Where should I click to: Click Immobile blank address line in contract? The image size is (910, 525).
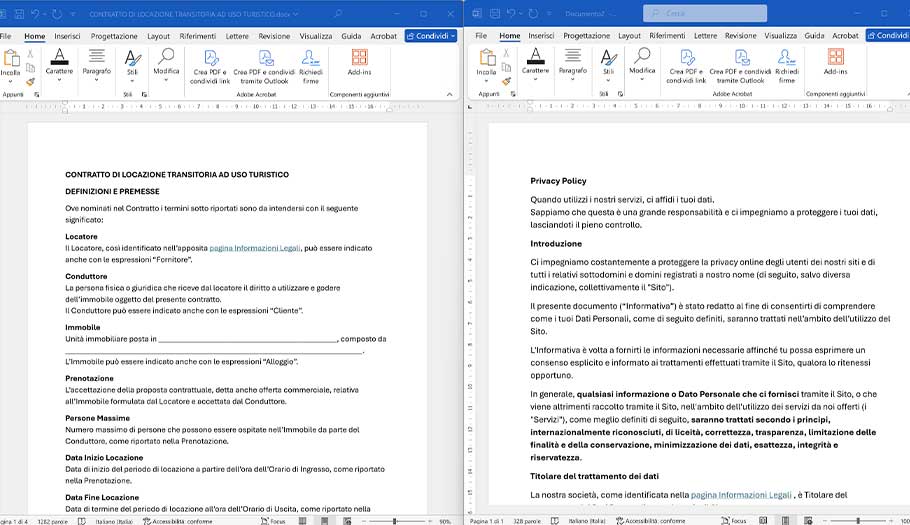click(248, 339)
